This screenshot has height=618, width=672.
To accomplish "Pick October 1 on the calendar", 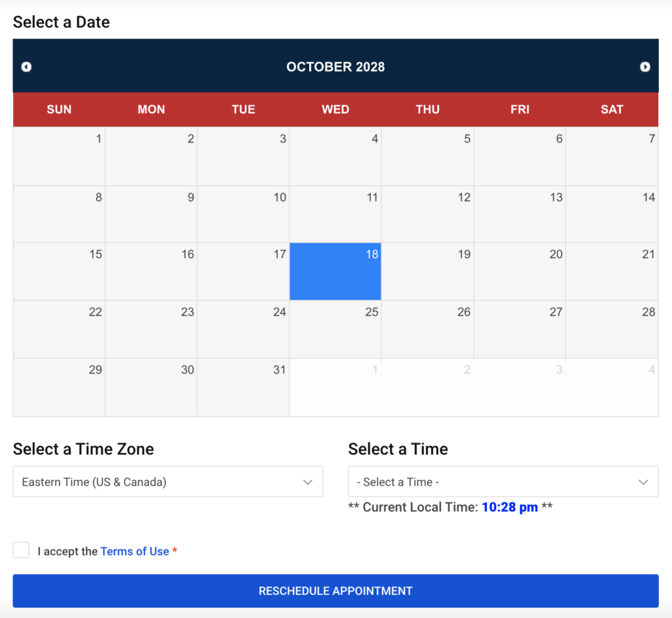I will coord(59,156).
